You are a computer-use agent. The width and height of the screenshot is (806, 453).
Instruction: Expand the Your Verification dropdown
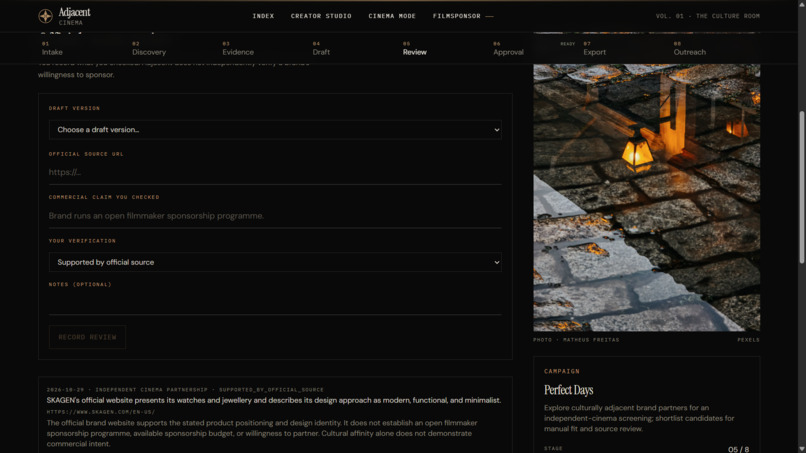[275, 262]
